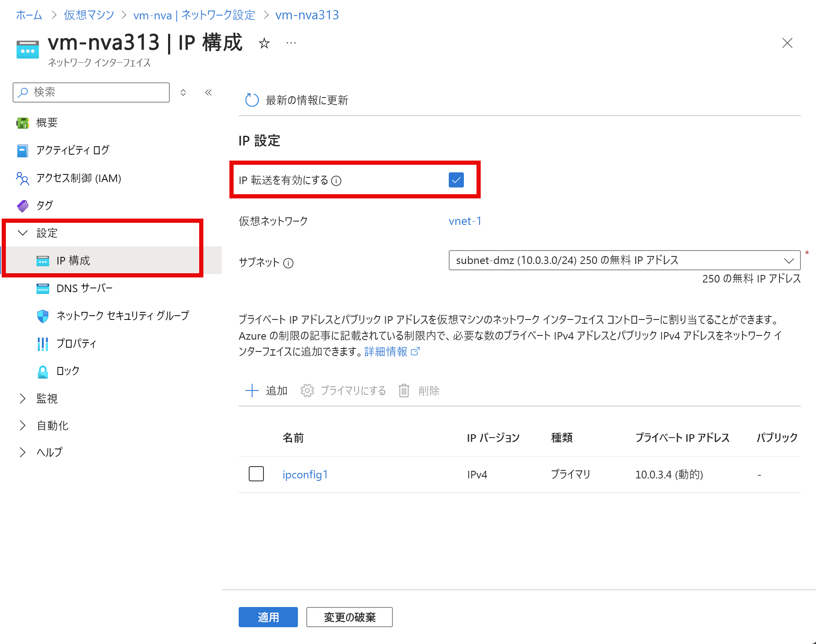Click the info icon next to サブネット

click(288, 263)
